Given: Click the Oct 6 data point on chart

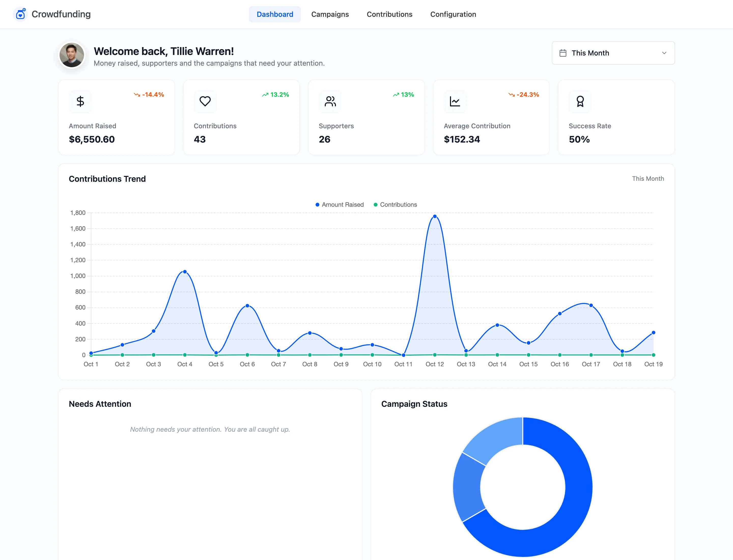Looking at the screenshot, I should (x=247, y=306).
